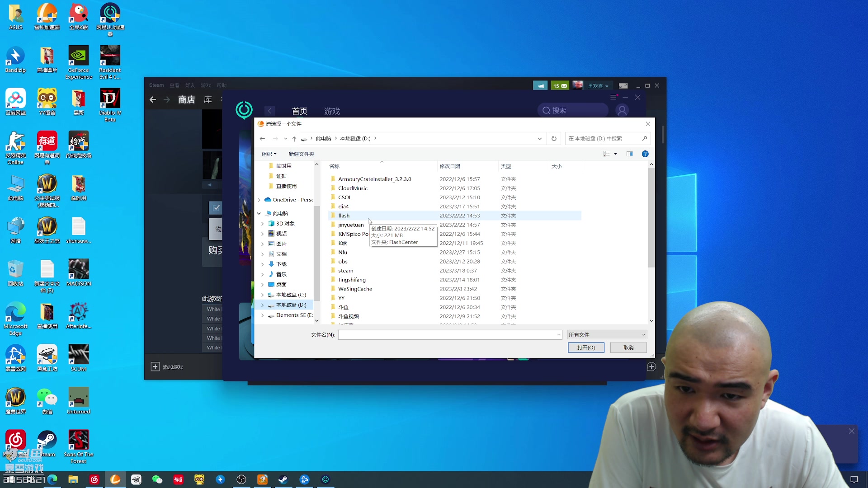Open Unturned desktop icon

click(79, 401)
